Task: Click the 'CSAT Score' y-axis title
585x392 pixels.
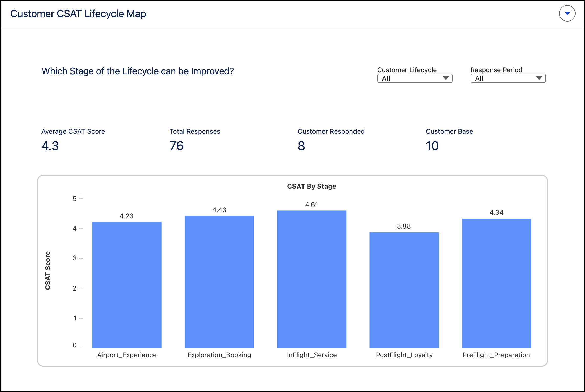Action: (48, 271)
